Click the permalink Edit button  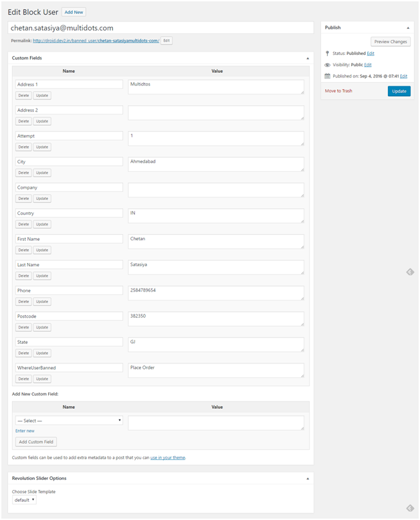[167, 41]
